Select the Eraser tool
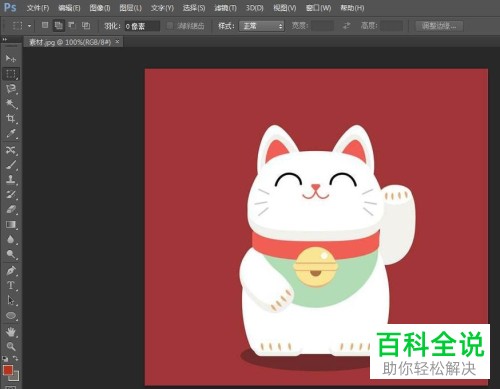The width and height of the screenshot is (500, 389). [x=11, y=209]
